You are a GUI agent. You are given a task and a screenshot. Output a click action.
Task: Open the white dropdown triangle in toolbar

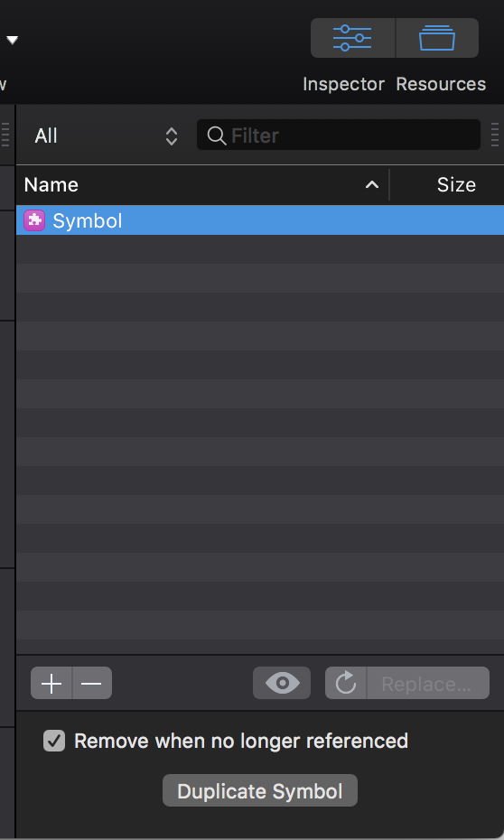(x=12, y=40)
